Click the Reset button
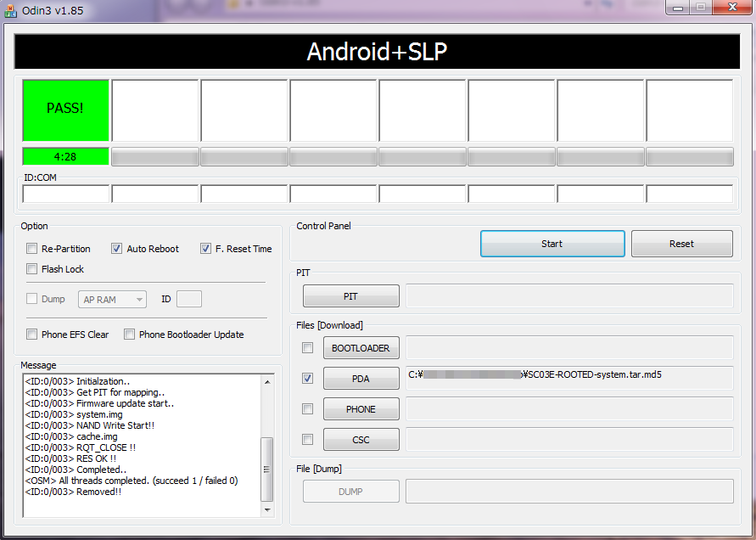 pyautogui.click(x=681, y=244)
